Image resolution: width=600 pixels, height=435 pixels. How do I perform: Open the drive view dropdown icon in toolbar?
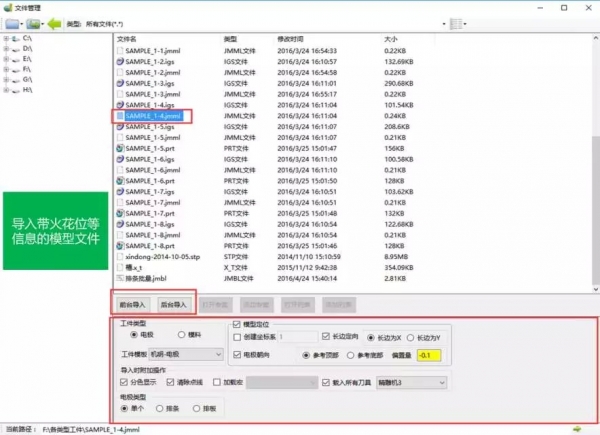point(14,23)
